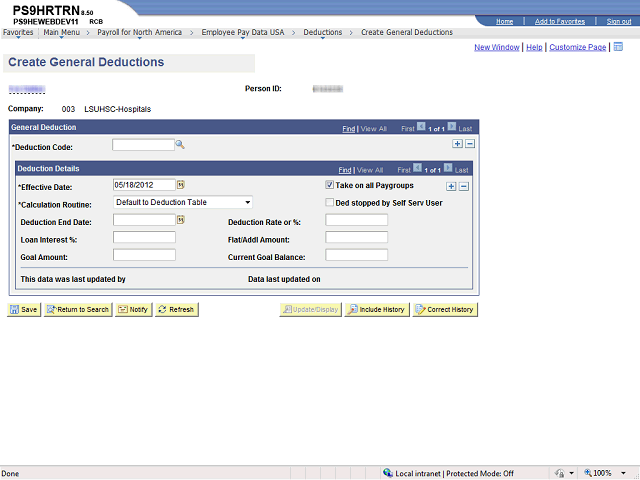Go to the Home link

point(504,22)
